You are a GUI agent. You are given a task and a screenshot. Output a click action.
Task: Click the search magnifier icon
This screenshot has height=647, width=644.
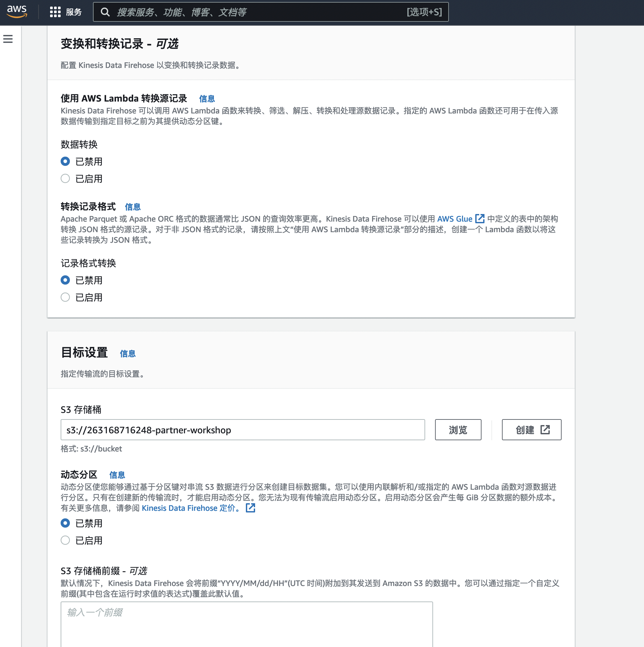tap(105, 12)
